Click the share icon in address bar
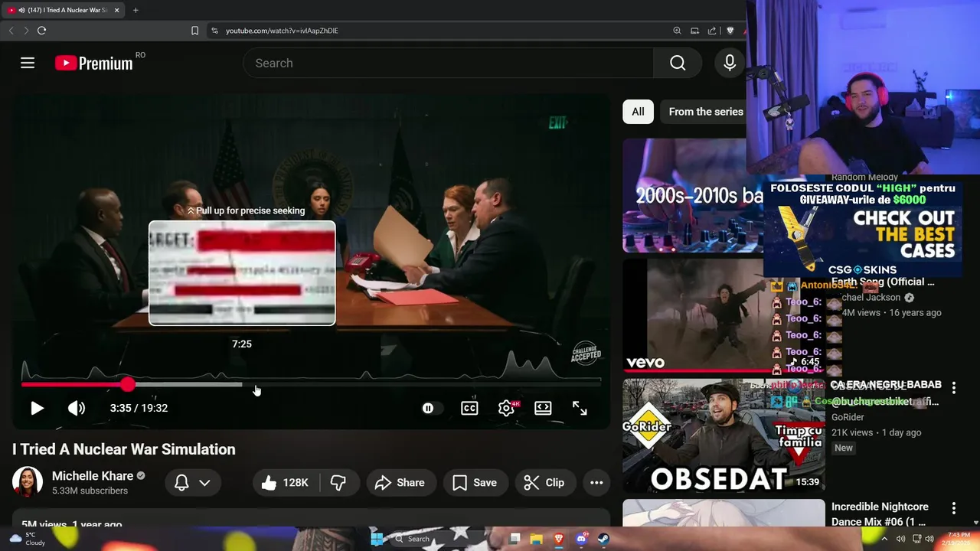Viewport: 980px width, 551px height. click(x=712, y=31)
